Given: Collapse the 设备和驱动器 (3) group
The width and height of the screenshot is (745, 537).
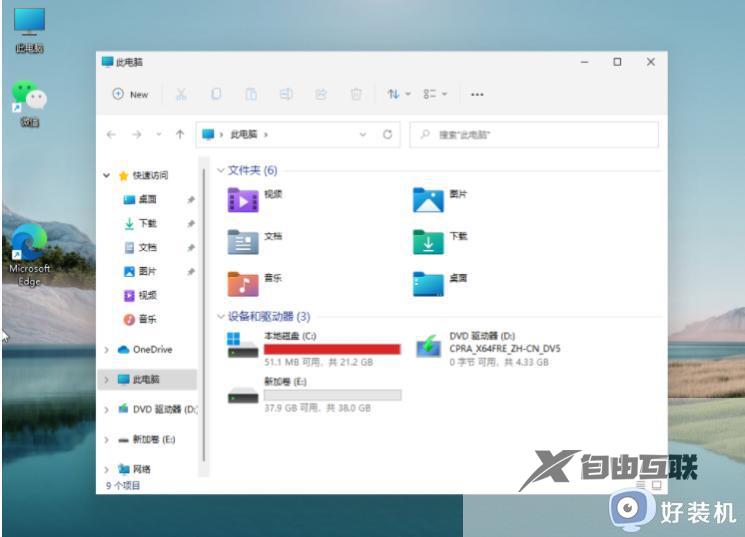Looking at the screenshot, I should click(220, 316).
